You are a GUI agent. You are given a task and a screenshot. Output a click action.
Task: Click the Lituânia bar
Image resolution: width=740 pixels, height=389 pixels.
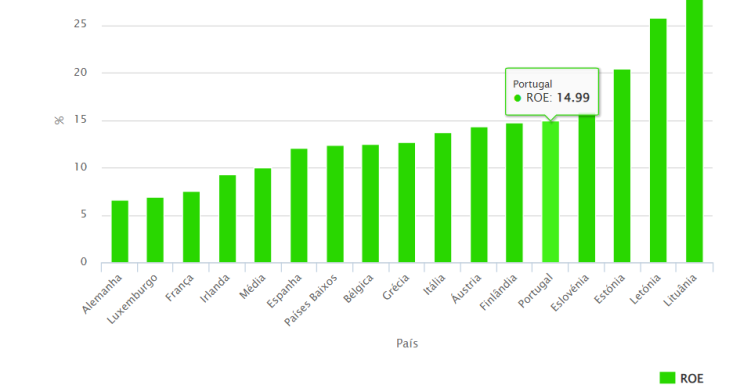tap(694, 131)
